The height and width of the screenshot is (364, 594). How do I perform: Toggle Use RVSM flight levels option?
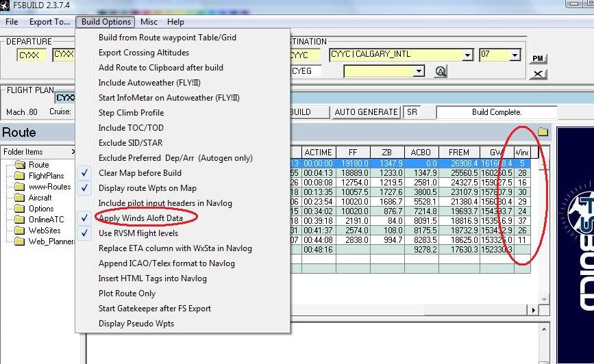138,233
